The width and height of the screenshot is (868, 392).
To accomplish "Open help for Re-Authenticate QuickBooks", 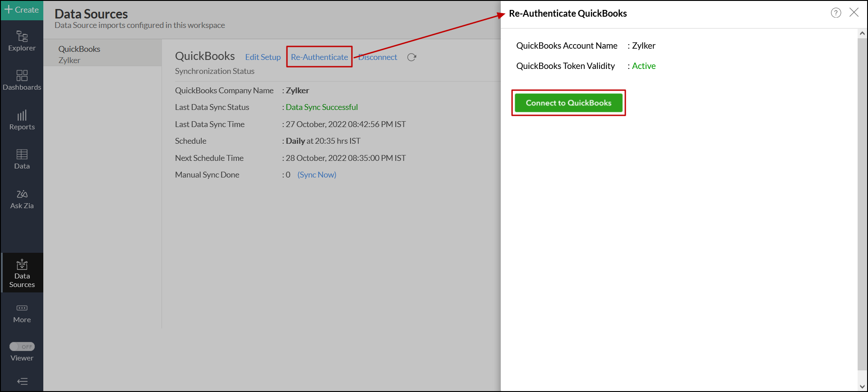I will 836,13.
